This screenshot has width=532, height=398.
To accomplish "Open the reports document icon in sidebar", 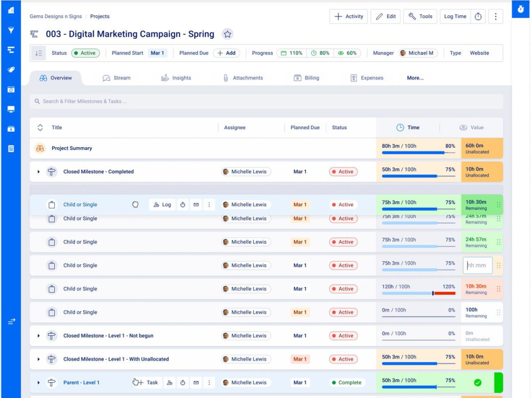I will tap(11, 148).
